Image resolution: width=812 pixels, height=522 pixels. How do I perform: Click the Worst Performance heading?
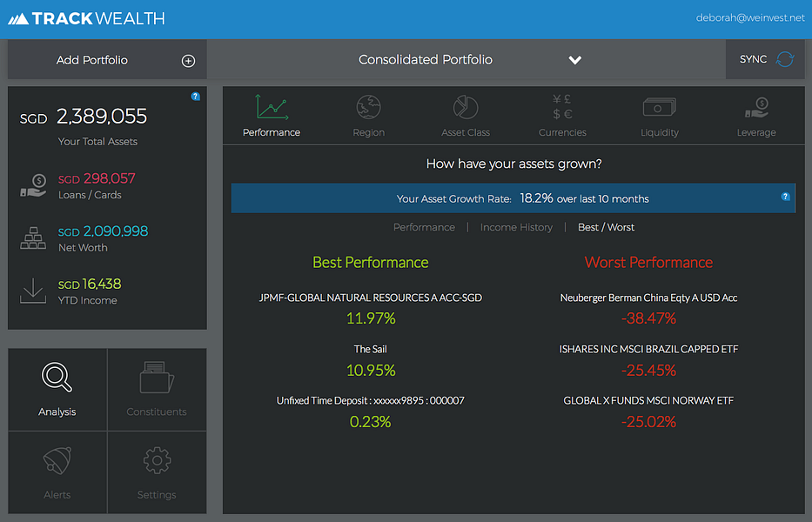648,263
